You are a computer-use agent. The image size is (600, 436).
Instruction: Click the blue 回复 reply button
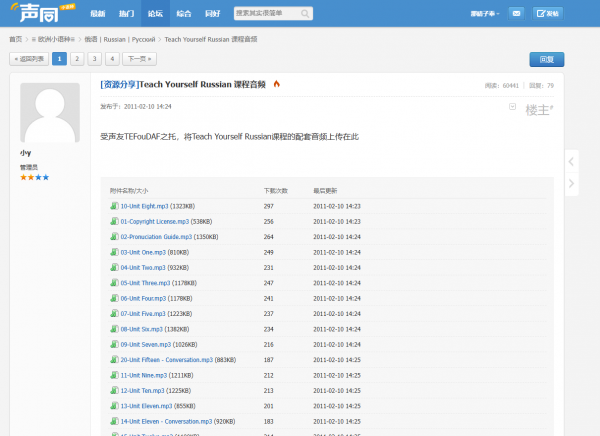click(546, 59)
